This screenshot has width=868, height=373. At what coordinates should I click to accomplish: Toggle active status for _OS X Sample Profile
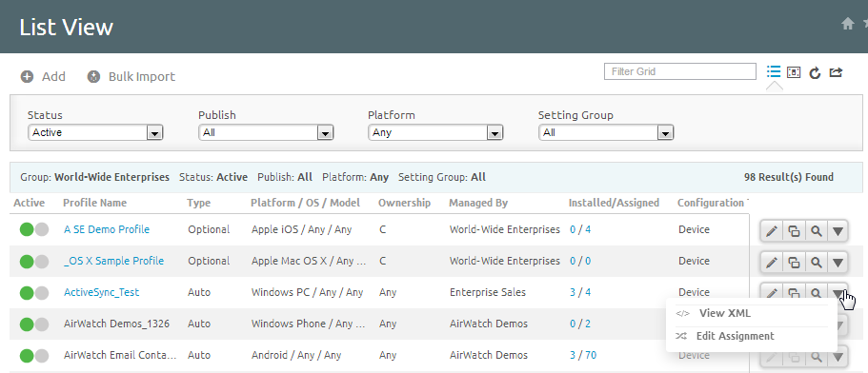33,261
